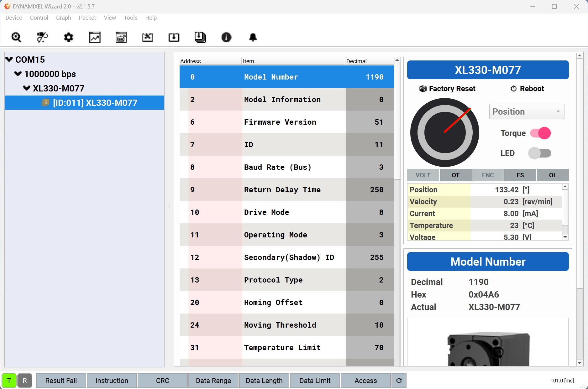Select the ID row with value 11
Image resolution: width=588 pixels, height=389 pixels.
tap(286, 144)
